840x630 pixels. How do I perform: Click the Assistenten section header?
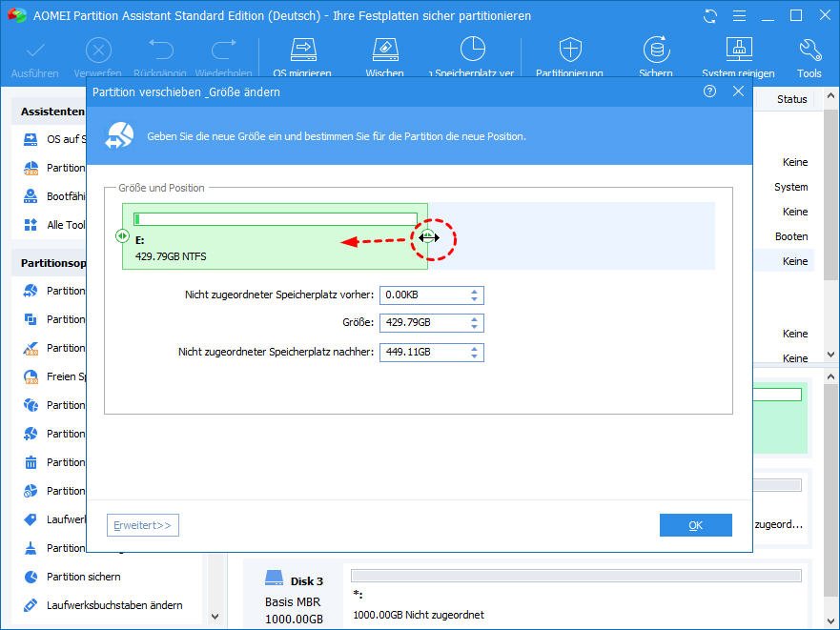point(52,112)
